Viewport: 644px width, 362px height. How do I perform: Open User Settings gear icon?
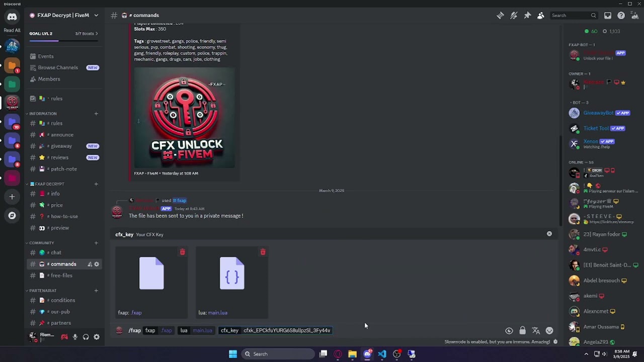(x=97, y=337)
